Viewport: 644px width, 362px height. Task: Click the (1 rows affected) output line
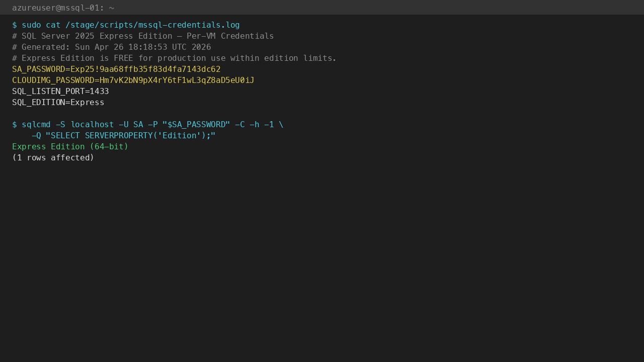(53, 158)
